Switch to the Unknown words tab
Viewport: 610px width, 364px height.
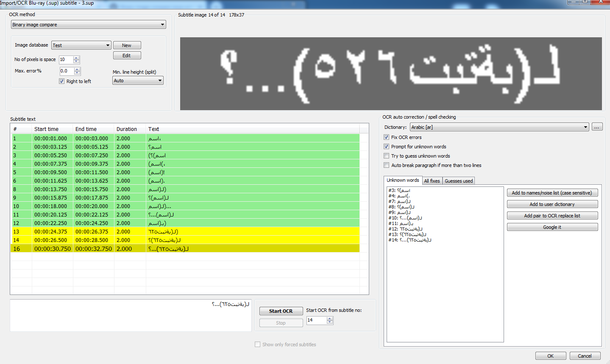403,181
